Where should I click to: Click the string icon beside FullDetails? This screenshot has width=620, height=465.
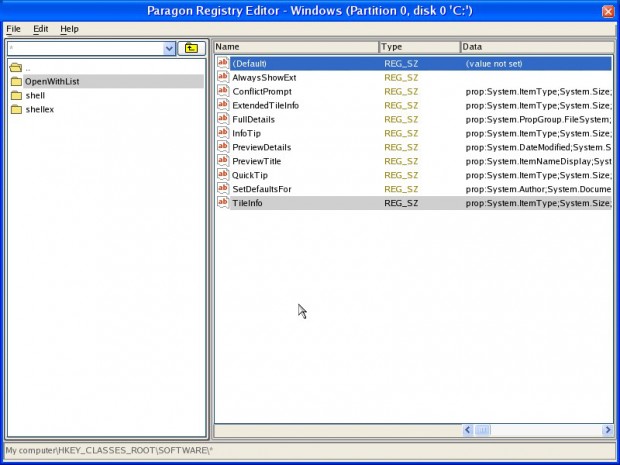pos(223,119)
